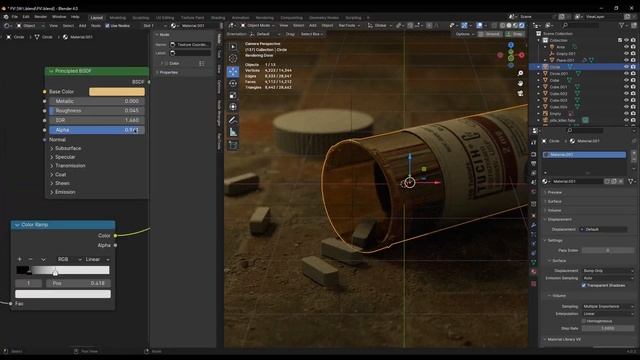Click the Roughness slider field
640x360 pixels.
[x=97, y=111]
